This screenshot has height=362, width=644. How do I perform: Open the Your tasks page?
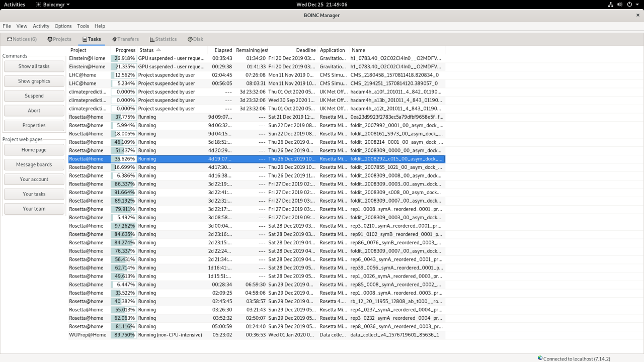pos(34,194)
